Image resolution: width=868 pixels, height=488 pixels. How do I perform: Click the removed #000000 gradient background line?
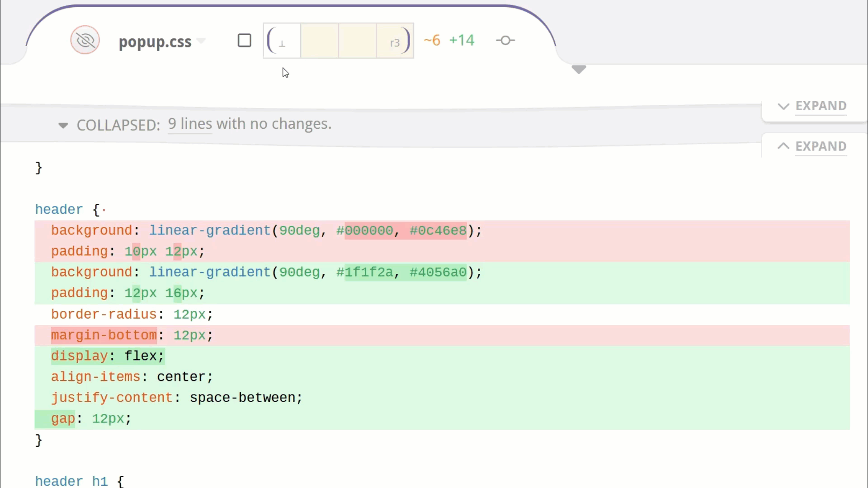[x=266, y=230]
